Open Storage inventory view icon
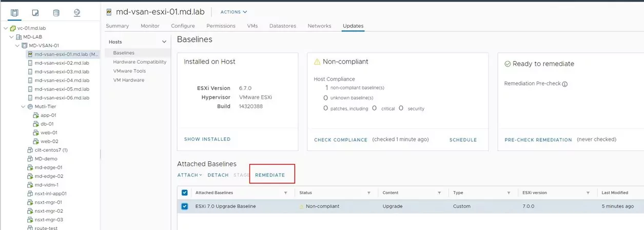The height and width of the screenshot is (230, 644). pos(56,13)
